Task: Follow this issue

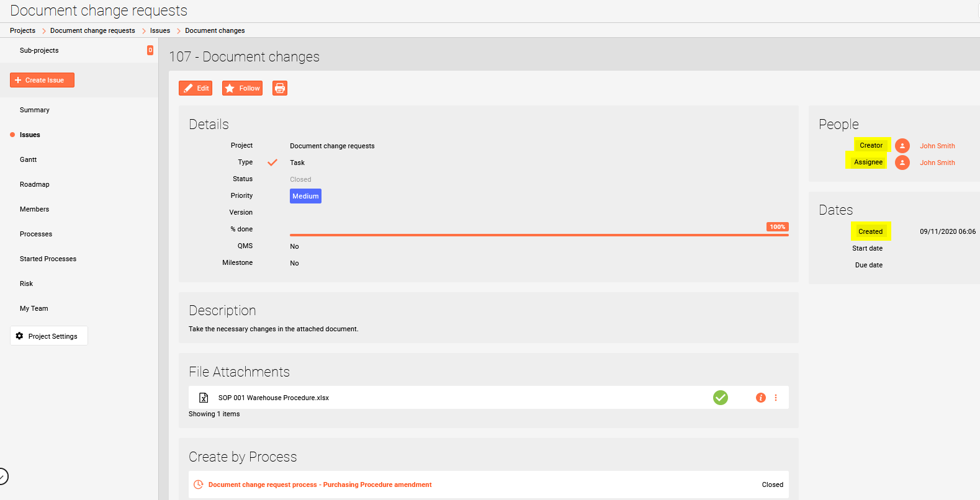Action: (x=242, y=88)
